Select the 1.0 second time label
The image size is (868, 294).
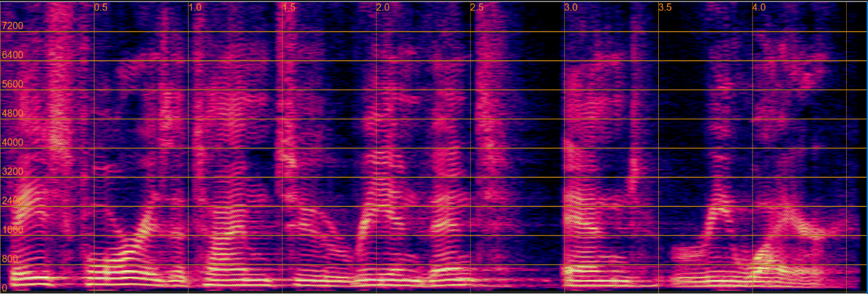[x=195, y=7]
